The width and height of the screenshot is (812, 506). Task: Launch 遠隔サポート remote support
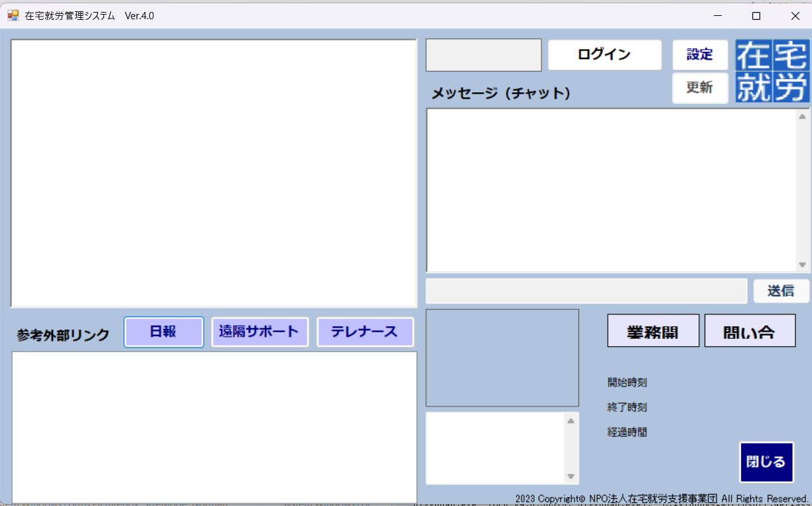click(259, 332)
